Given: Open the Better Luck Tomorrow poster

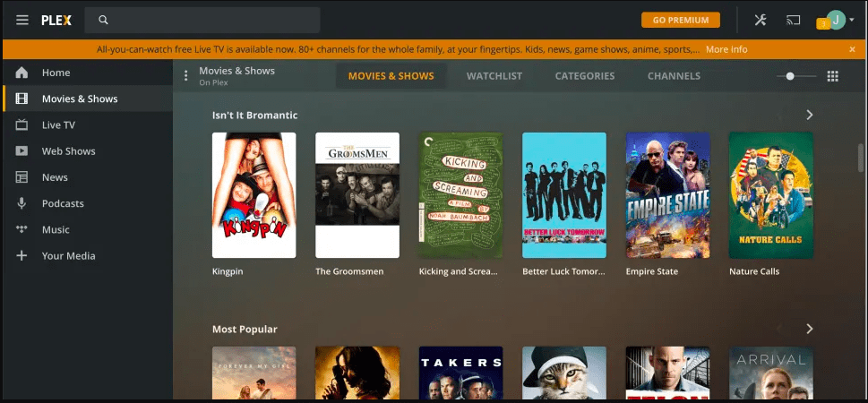Looking at the screenshot, I should coord(564,195).
